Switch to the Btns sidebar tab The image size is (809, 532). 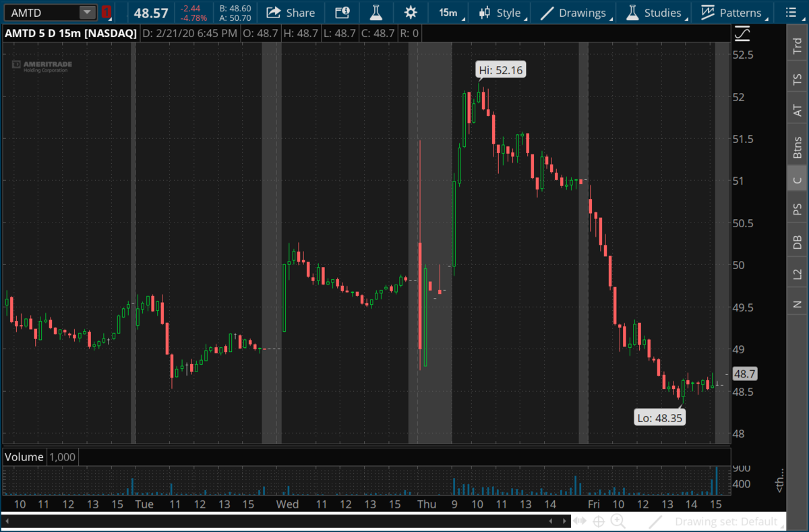798,147
